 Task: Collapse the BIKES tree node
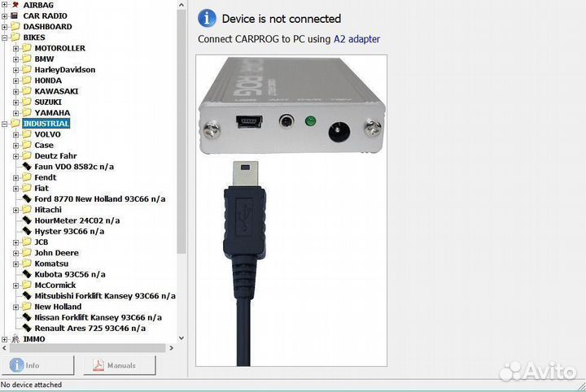[x=5, y=37]
